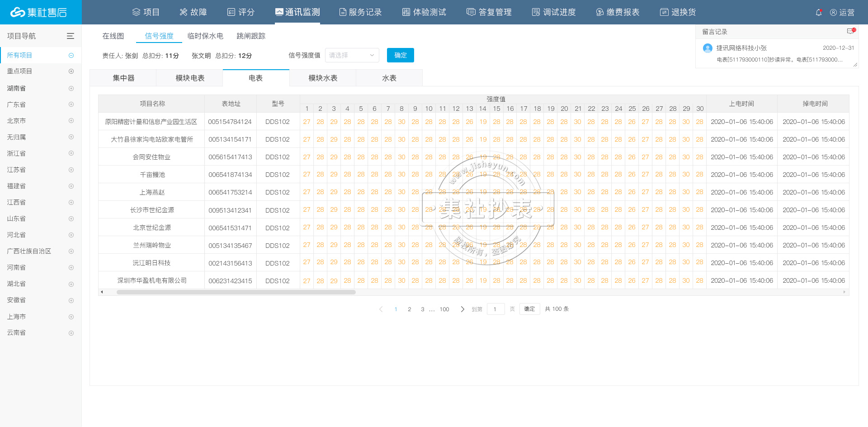Click the table horizontal scrollbar thumb
This screenshot has height=427, width=868.
[236, 292]
